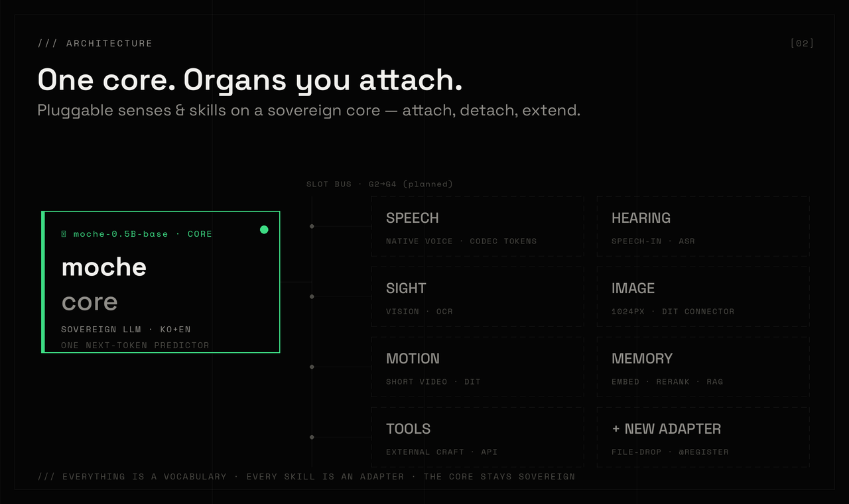Click the "SPEECH-IN · ASR" caption
Image resolution: width=849 pixels, height=504 pixels.
tap(653, 241)
